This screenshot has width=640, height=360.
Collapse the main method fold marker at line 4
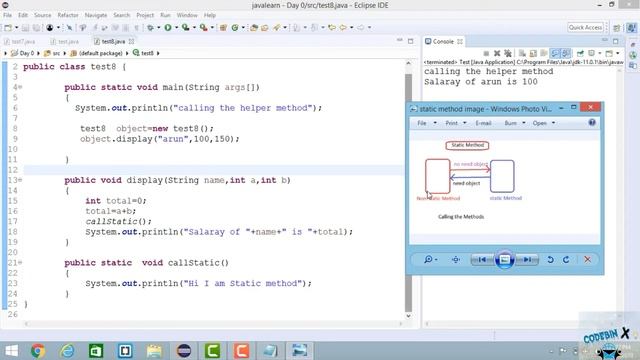coord(20,87)
